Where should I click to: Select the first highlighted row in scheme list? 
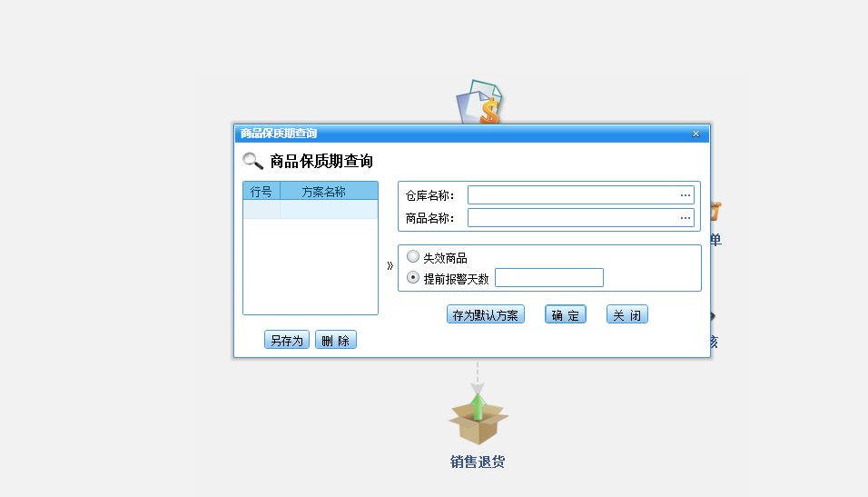pos(311,210)
